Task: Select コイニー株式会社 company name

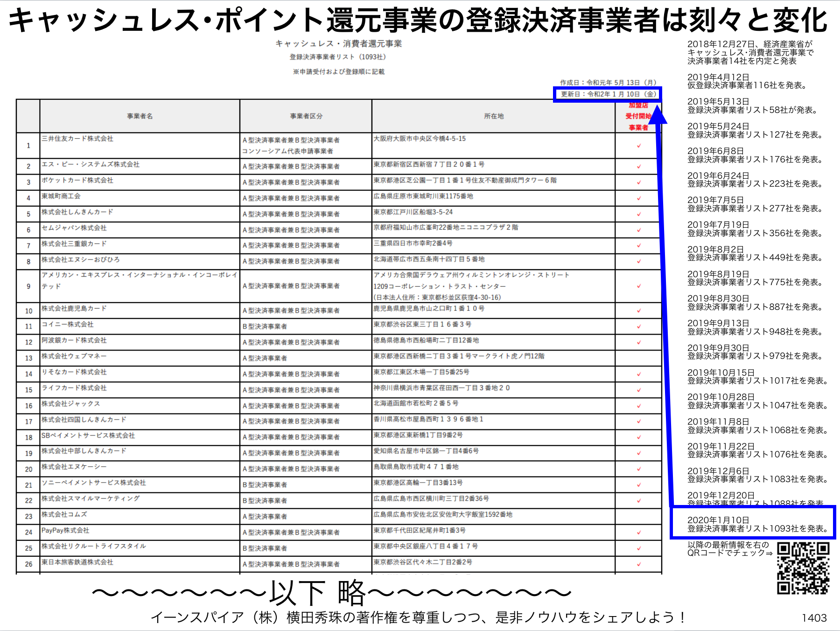Action: click(x=68, y=324)
